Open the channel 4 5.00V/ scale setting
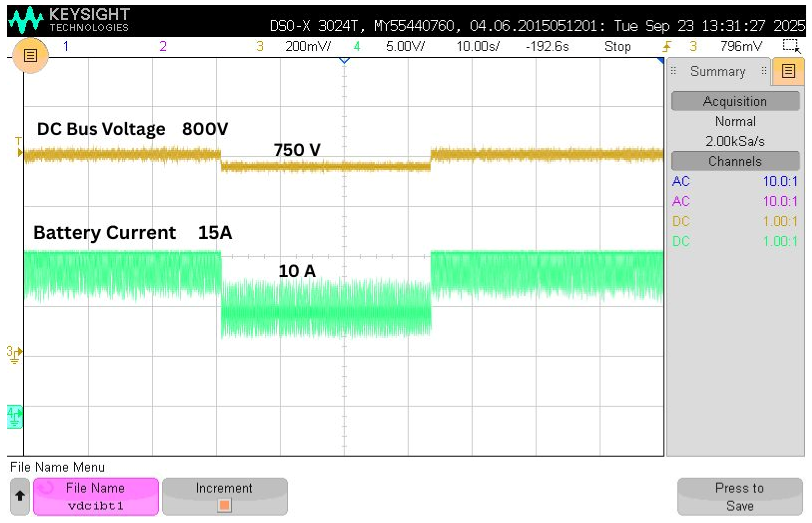Image resolution: width=812 pixels, height=523 pixels. [x=405, y=46]
